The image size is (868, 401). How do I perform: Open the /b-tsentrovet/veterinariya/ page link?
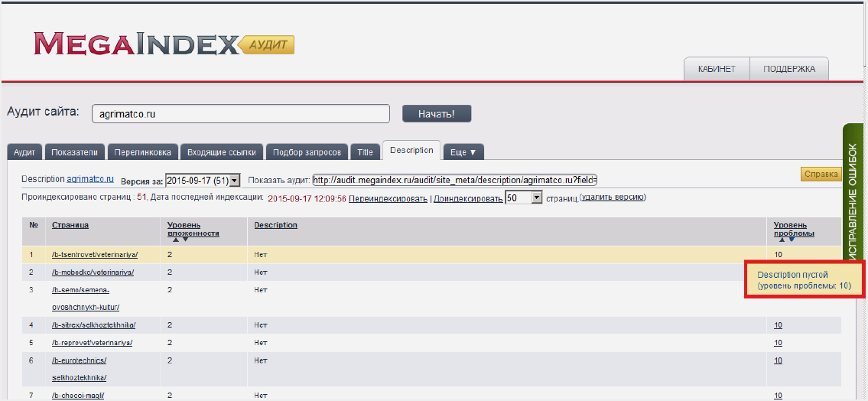95,254
